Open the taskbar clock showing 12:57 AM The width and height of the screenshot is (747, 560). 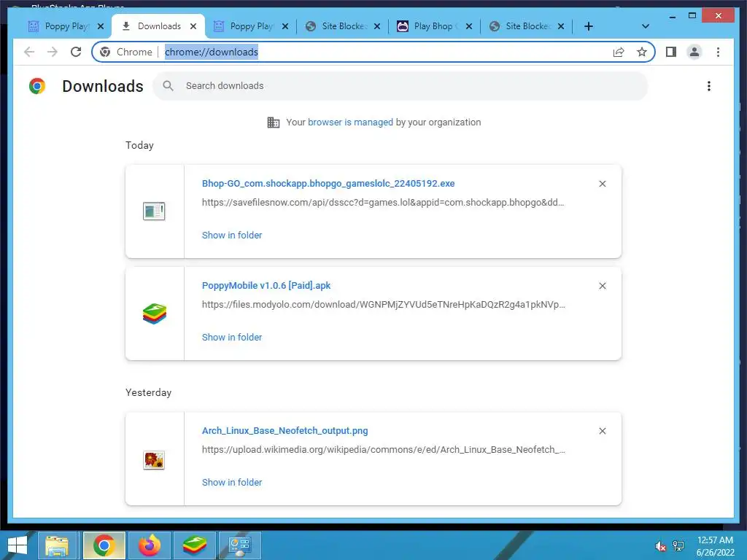715,546
